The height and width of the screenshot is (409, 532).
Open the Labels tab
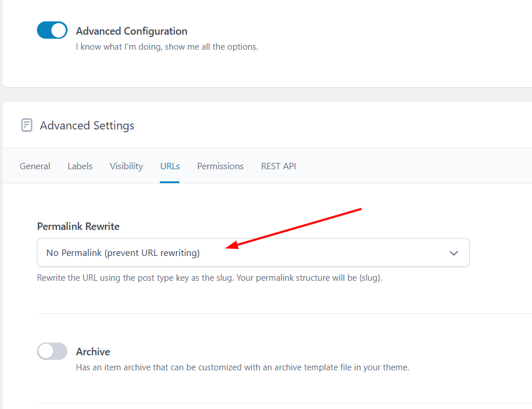coord(80,166)
